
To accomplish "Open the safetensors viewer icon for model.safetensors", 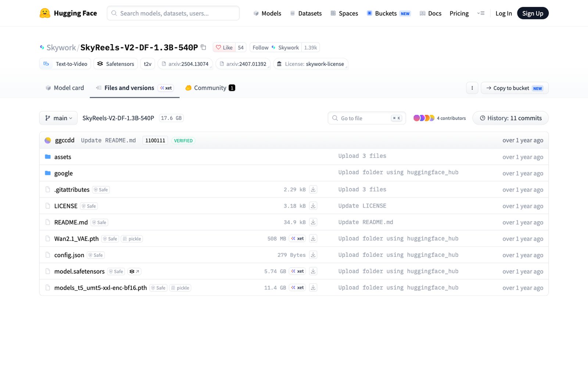I will click(135, 272).
